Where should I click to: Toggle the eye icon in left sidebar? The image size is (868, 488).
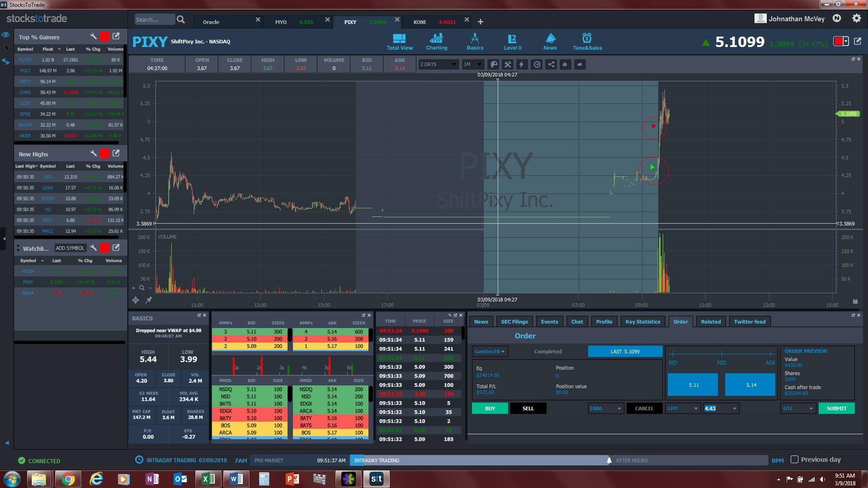pos(6,35)
